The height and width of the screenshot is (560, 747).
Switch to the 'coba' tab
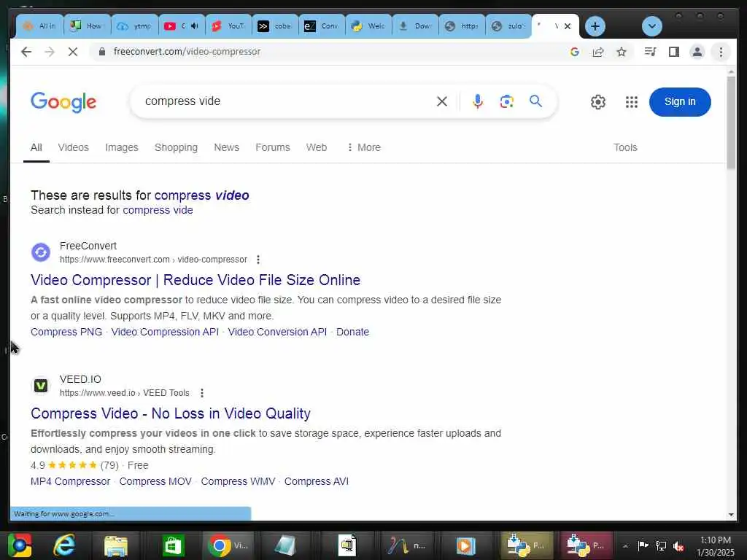[275, 26]
